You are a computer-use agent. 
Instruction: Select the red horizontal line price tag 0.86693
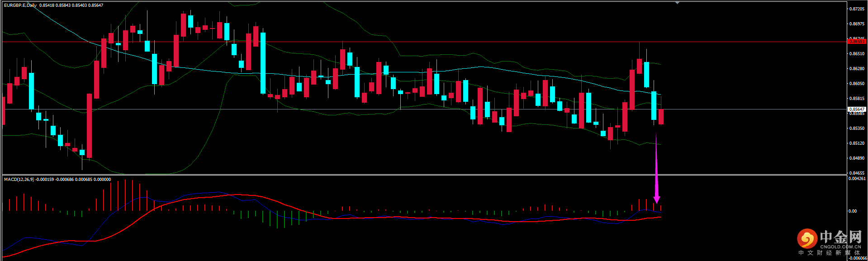[856, 42]
